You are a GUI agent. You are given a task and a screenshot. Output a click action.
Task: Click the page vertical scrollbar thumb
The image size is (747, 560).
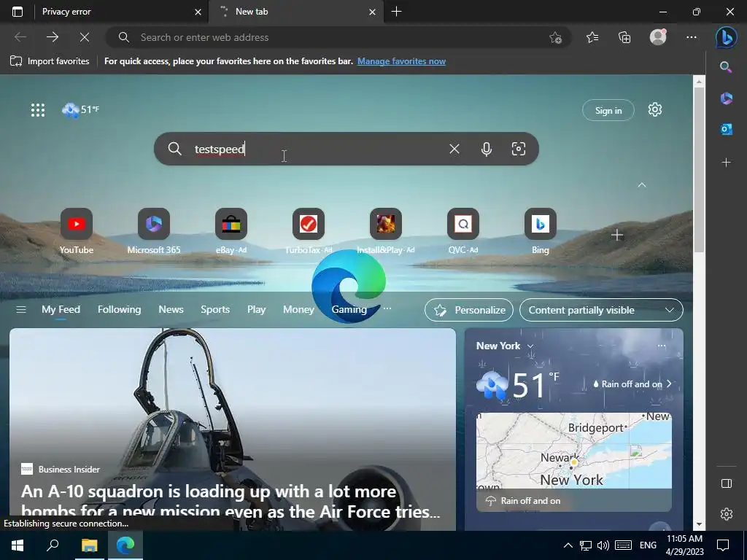point(699,170)
